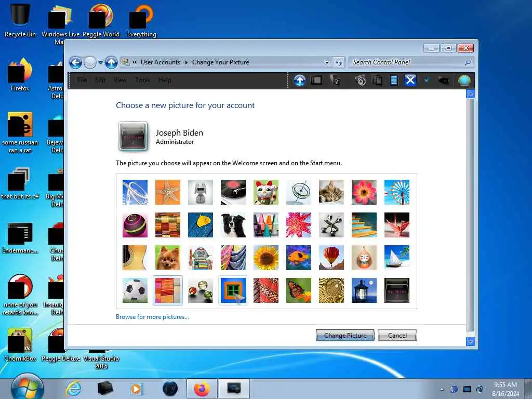The height and width of the screenshot is (399, 532).
Task: Select the pink flower picture
Action: pos(364,192)
